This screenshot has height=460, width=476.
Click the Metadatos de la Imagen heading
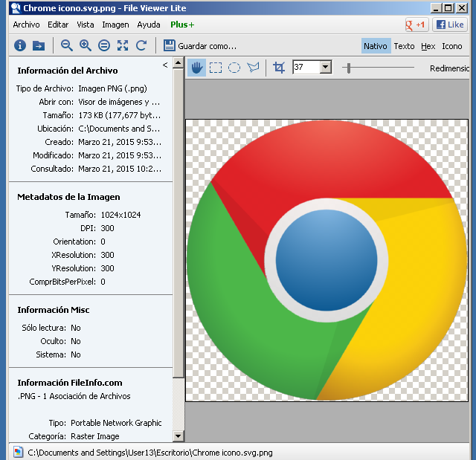click(68, 197)
